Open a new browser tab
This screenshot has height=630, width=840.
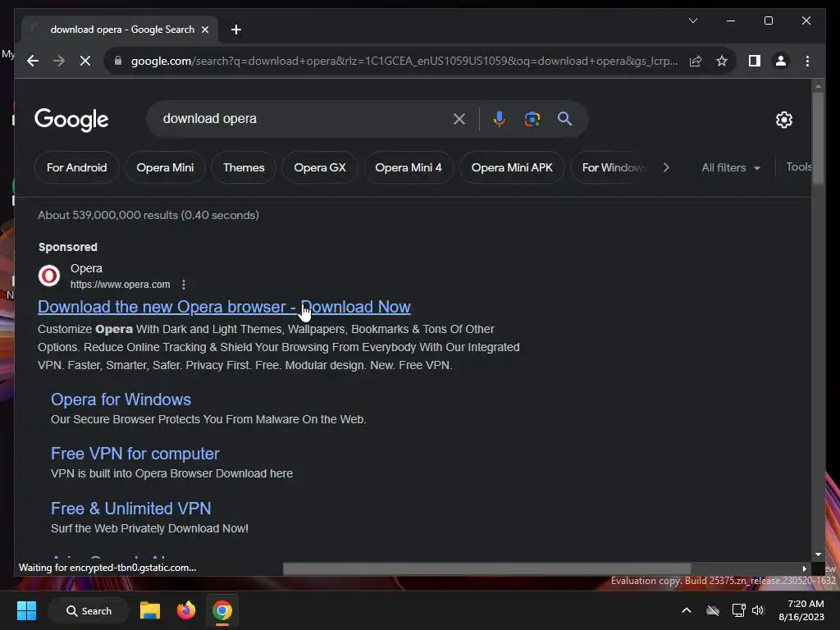pos(235,30)
